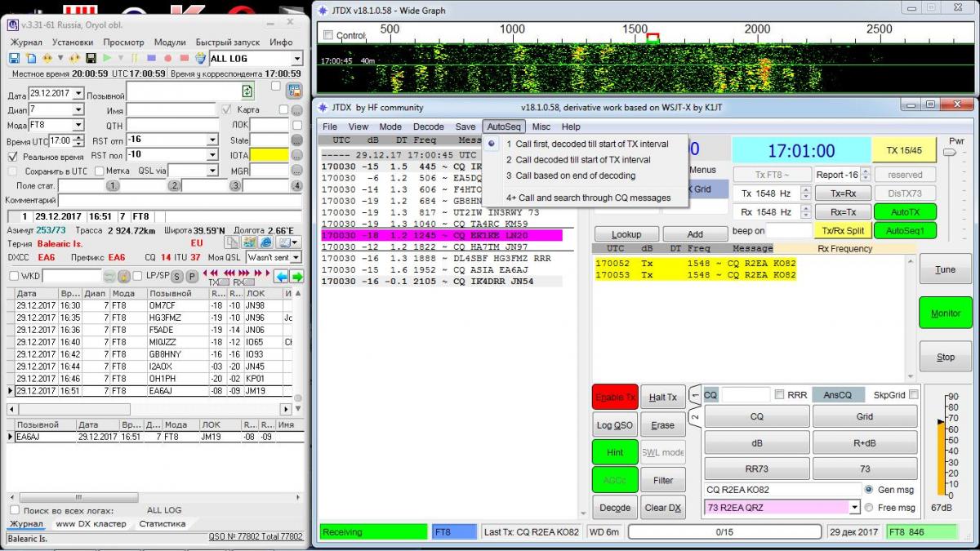Click the refresh icon beside the callsign field
The height and width of the screenshot is (551, 980).
247,91
